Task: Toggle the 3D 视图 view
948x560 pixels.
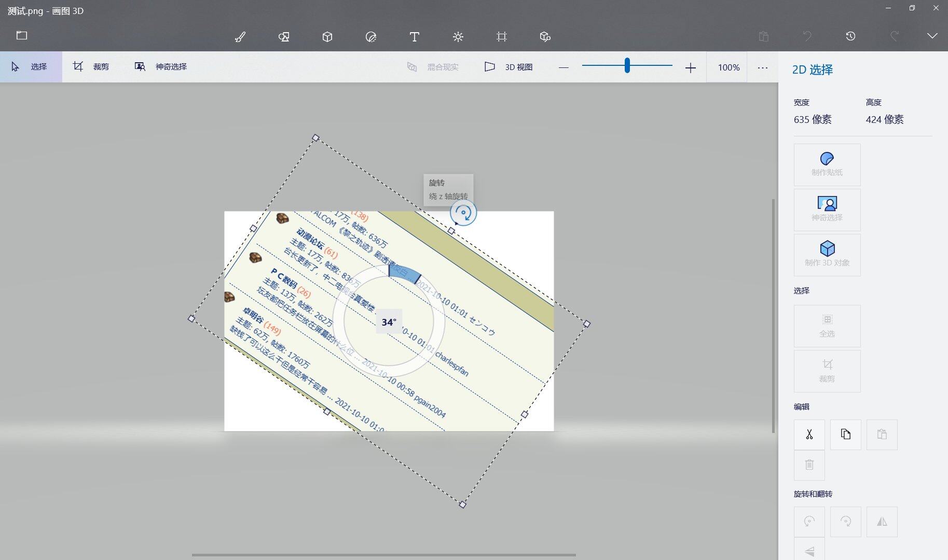Action: pyautogui.click(x=509, y=67)
